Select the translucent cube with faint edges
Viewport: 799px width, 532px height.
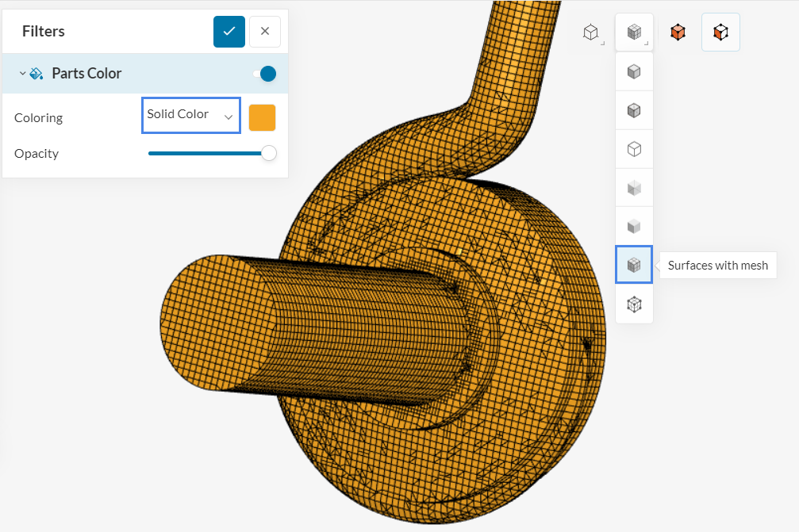tap(634, 188)
